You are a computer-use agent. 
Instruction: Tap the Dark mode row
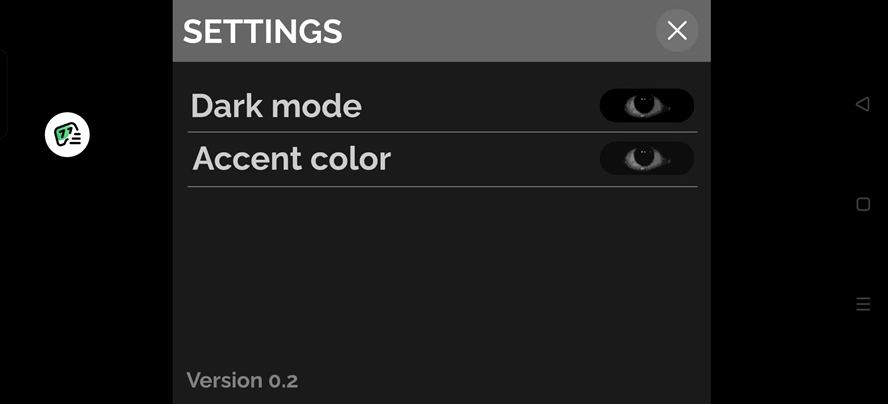(442, 105)
